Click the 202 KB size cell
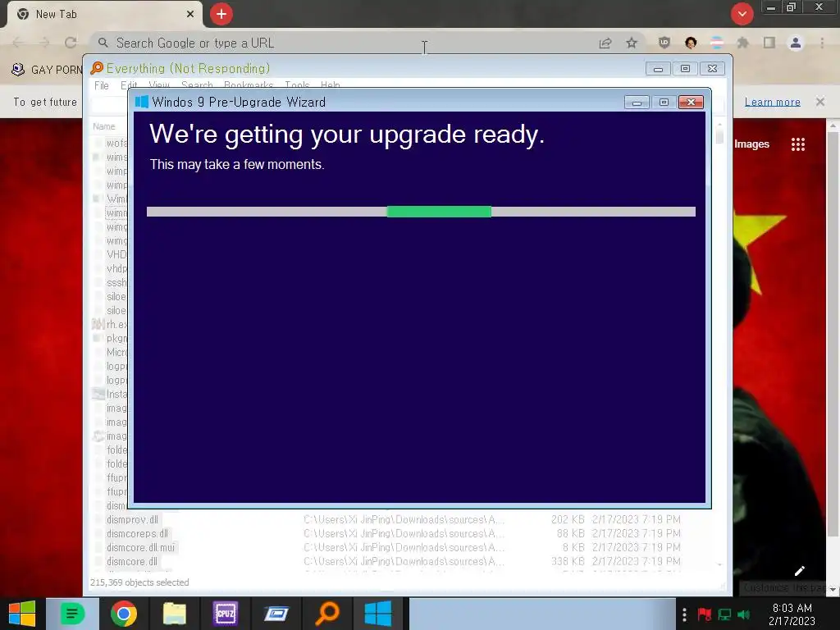The height and width of the screenshot is (630, 840). 568,519
